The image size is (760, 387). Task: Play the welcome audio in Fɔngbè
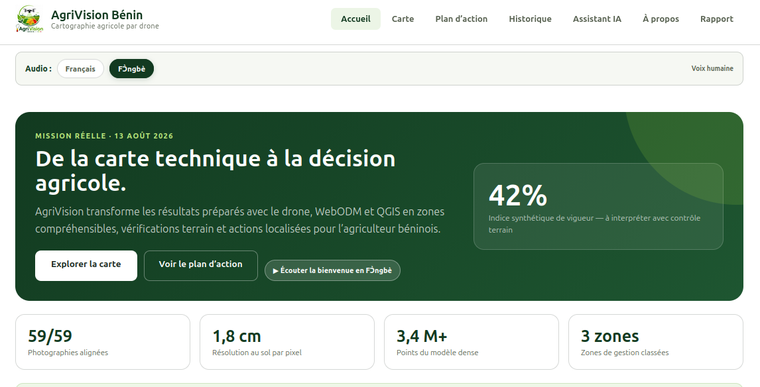pos(332,270)
